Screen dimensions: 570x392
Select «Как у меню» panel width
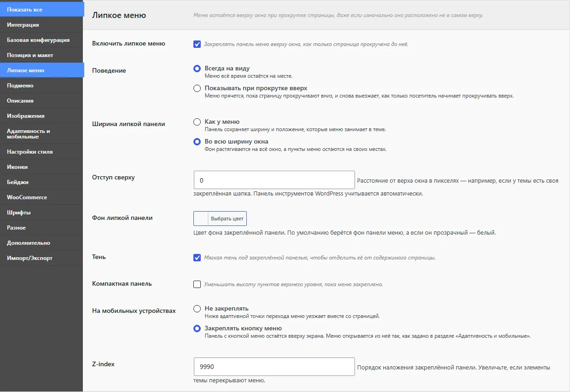point(197,122)
